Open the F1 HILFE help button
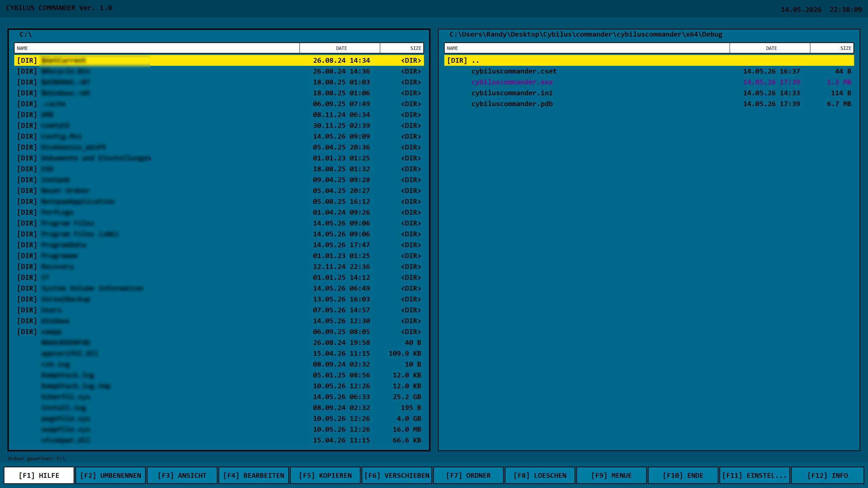 (x=39, y=475)
